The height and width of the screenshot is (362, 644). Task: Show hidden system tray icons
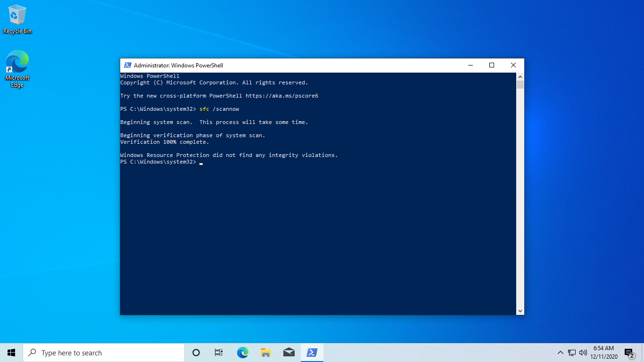pyautogui.click(x=561, y=353)
